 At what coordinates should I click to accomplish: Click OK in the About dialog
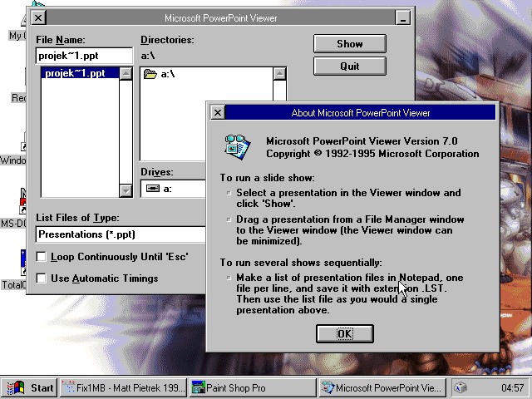click(x=345, y=334)
